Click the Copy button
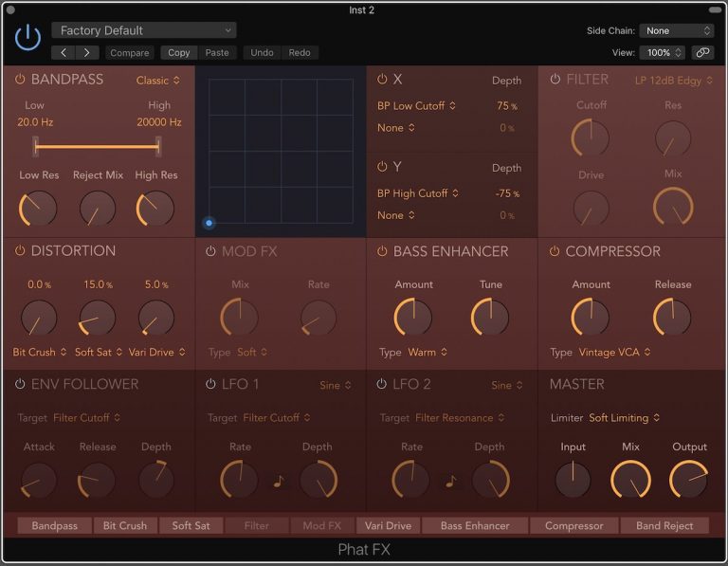 [179, 52]
